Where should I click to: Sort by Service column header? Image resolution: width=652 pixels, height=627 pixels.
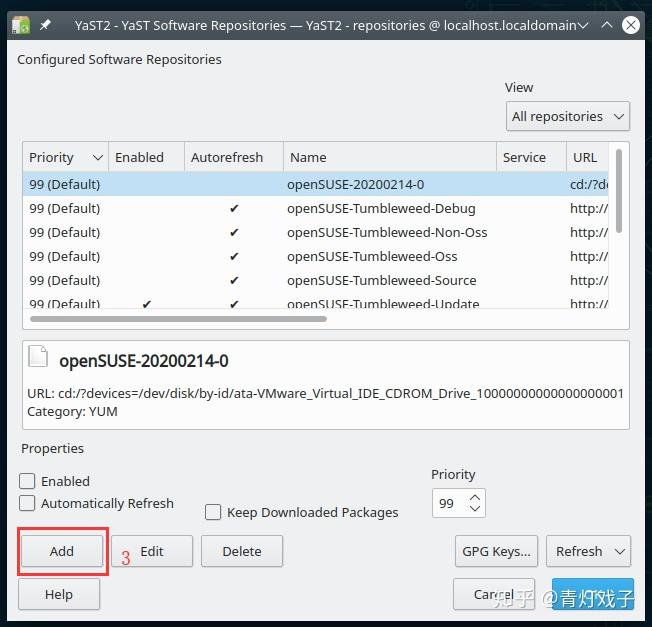[x=531, y=157]
